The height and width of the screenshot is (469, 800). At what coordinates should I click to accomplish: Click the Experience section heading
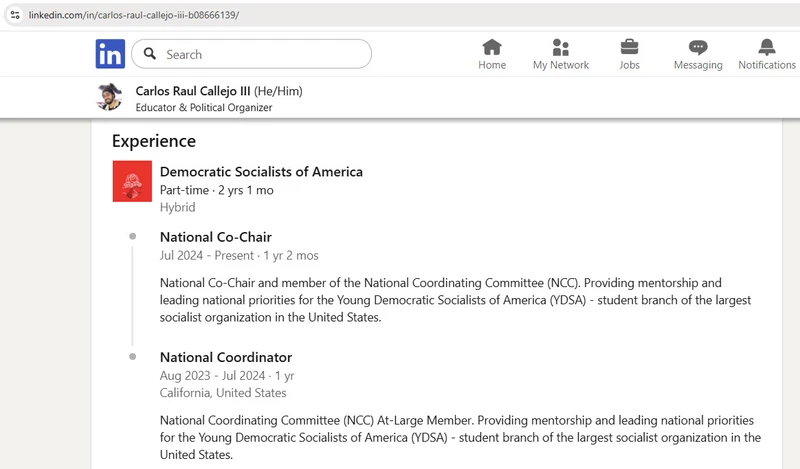(x=154, y=141)
